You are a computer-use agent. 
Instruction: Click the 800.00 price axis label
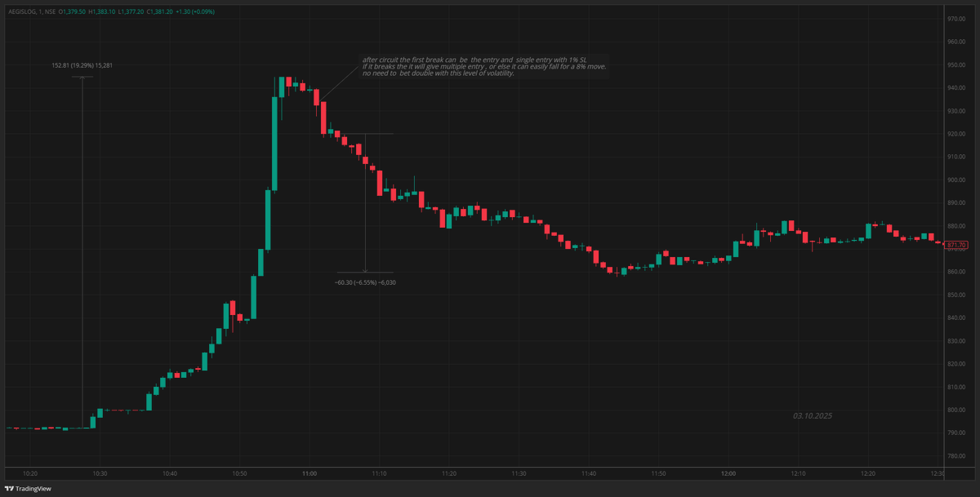956,410
